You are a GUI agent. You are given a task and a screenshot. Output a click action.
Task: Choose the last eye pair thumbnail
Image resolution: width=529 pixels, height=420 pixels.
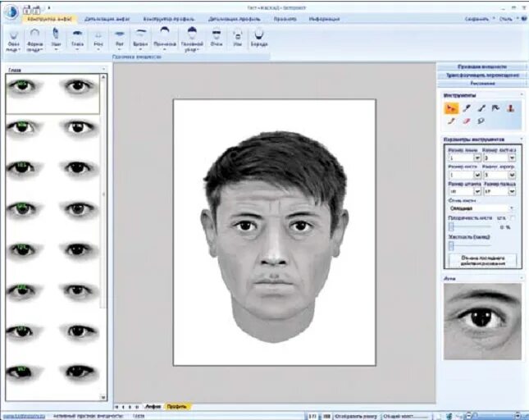(x=52, y=372)
